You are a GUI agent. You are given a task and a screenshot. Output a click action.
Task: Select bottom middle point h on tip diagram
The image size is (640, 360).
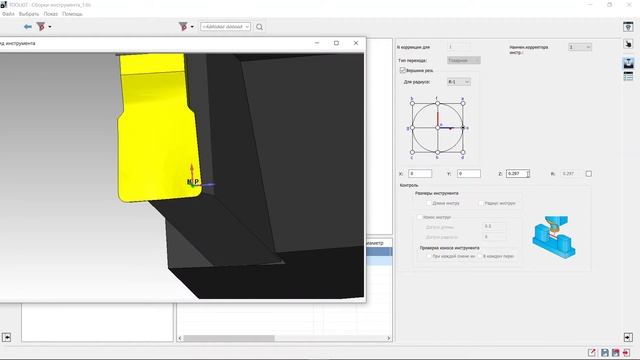click(x=437, y=153)
